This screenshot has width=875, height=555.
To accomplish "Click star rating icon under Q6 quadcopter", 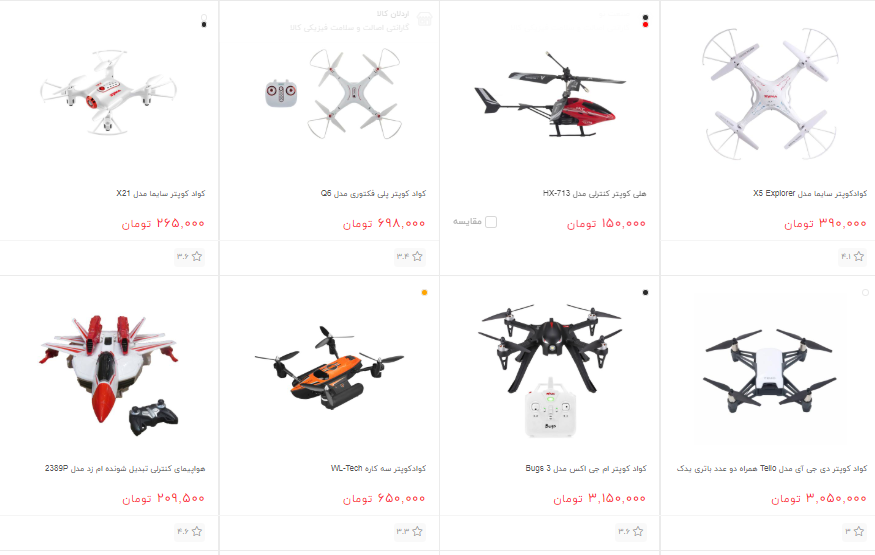I will (x=417, y=257).
